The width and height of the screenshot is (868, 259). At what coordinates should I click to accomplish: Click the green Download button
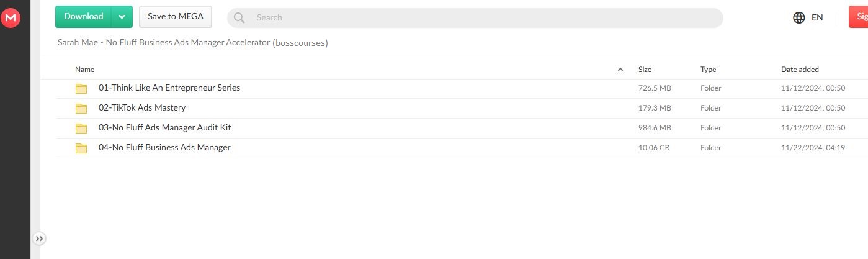[x=84, y=17]
